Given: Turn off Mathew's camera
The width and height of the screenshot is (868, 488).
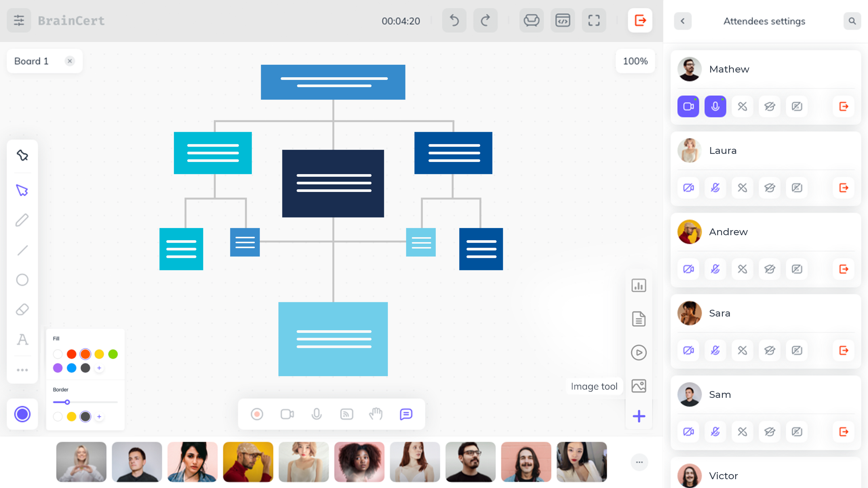Looking at the screenshot, I should 688,106.
